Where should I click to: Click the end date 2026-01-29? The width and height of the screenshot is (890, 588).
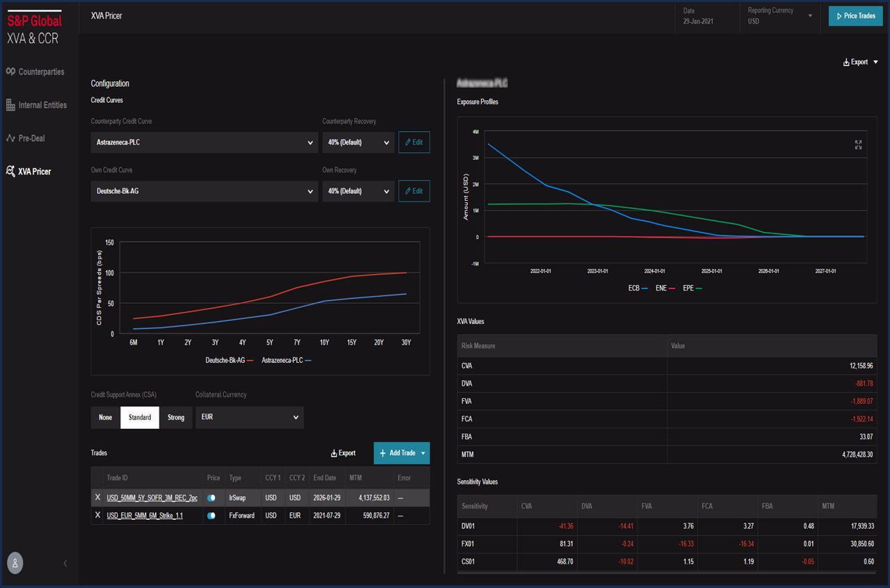click(326, 498)
